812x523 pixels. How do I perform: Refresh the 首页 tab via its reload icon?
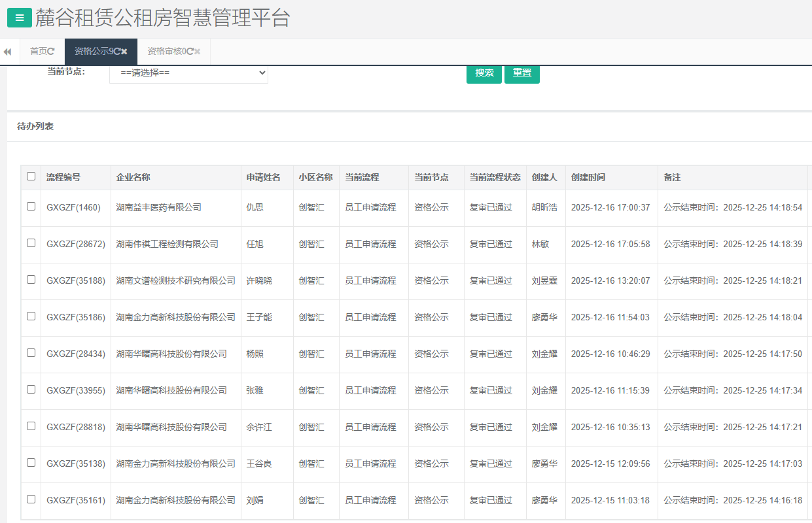click(x=51, y=52)
